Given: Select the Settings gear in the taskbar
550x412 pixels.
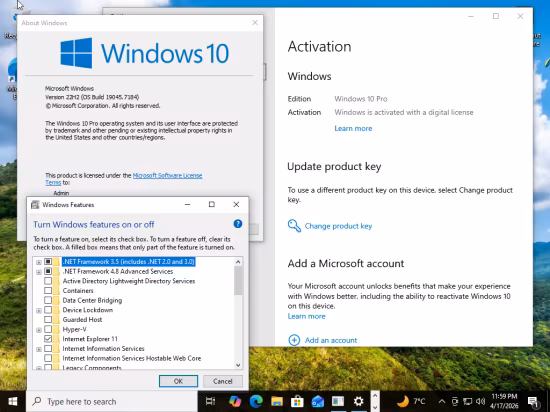Looking at the screenshot, I should coord(358,401).
